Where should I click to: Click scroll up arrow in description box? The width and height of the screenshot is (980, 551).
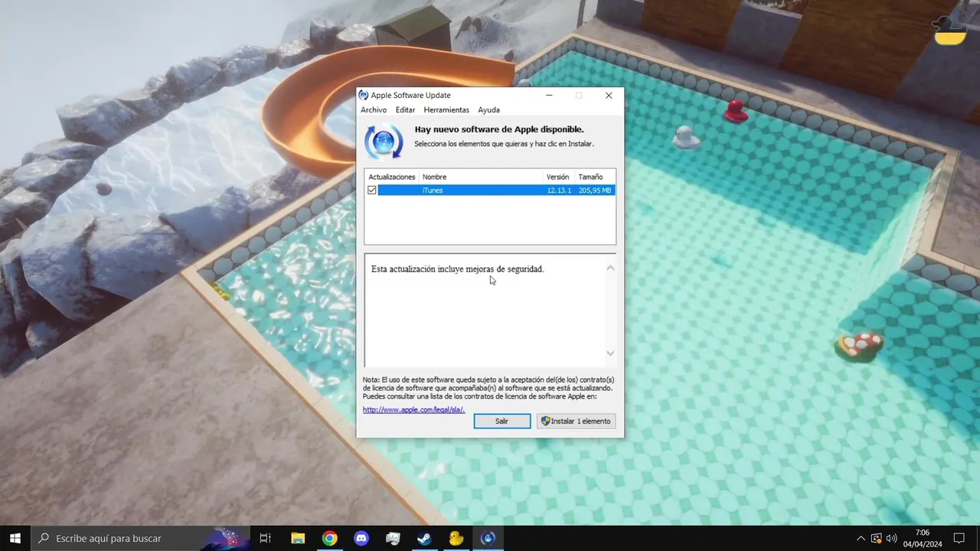[x=610, y=268]
